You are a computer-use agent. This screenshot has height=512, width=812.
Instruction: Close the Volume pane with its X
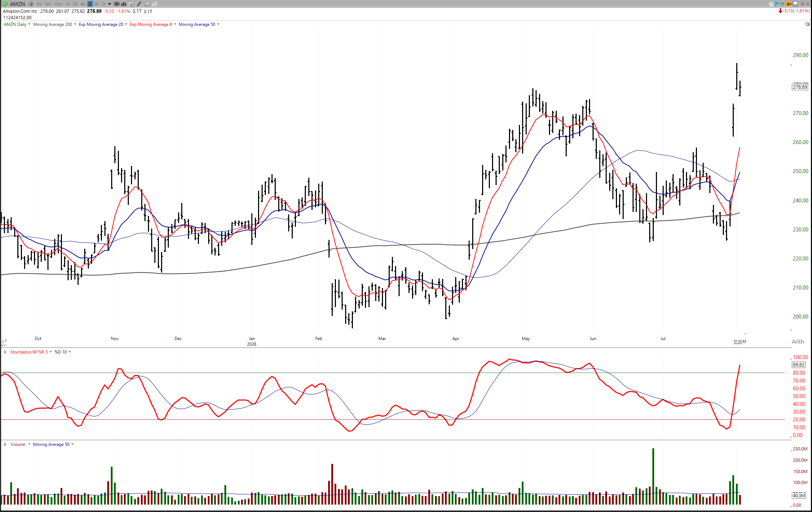5,444
